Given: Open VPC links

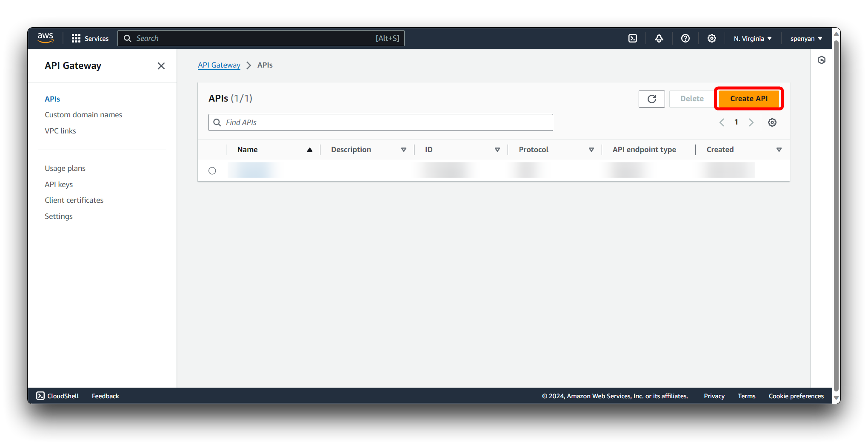Looking at the screenshot, I should click(60, 131).
